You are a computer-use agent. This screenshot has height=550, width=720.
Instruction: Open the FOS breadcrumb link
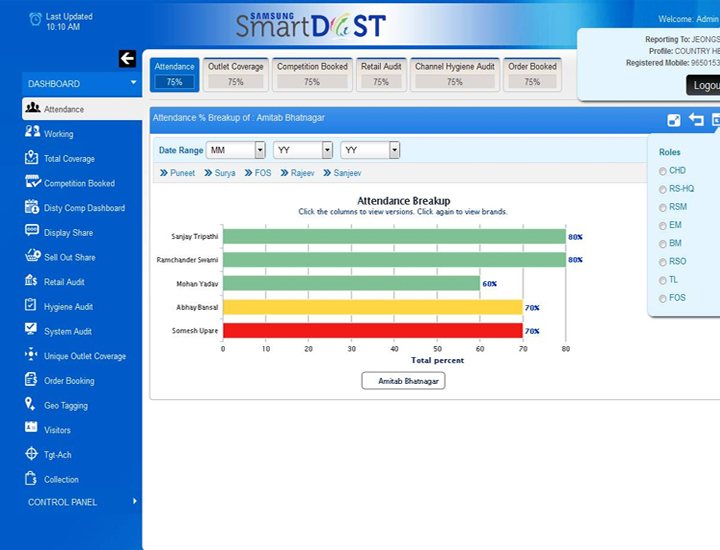tap(263, 173)
